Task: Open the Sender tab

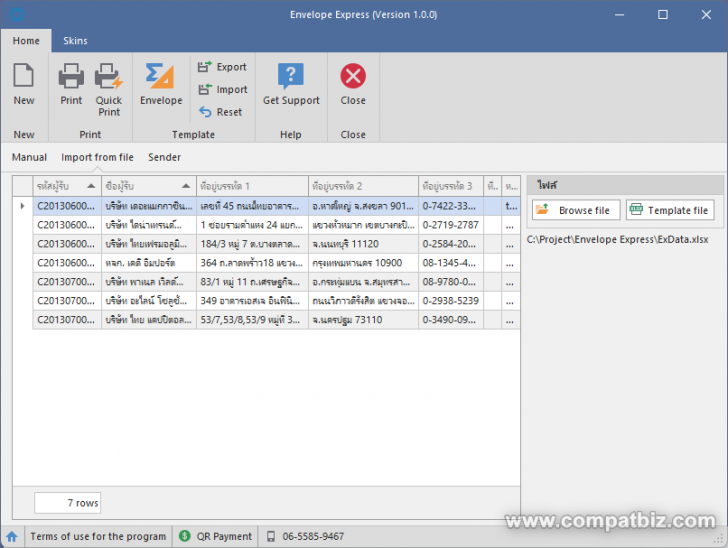Action: pyautogui.click(x=164, y=157)
